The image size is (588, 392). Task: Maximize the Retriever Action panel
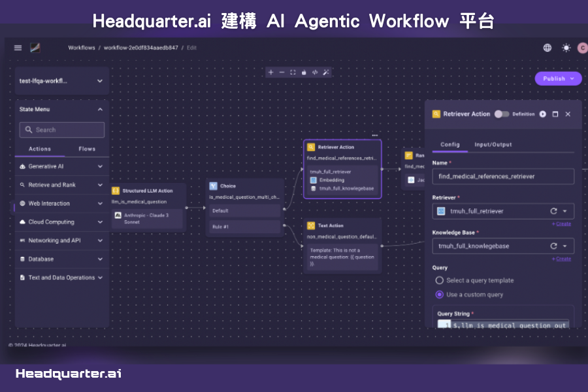555,114
